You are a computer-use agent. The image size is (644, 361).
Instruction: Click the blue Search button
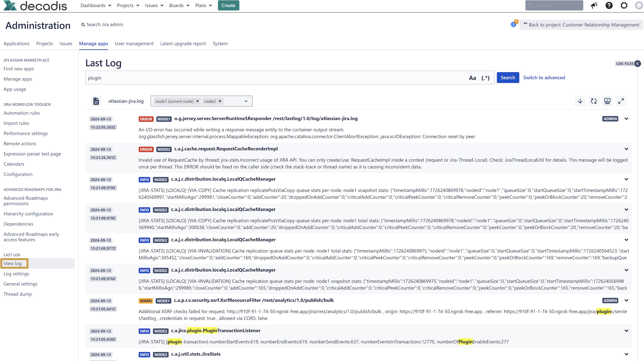508,78
